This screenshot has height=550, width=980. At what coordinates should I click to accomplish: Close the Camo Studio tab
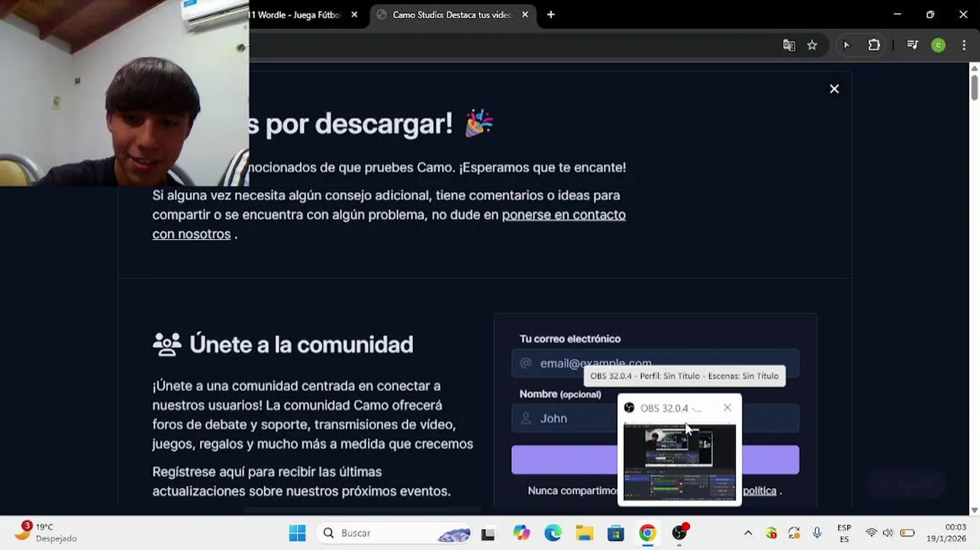point(525,15)
